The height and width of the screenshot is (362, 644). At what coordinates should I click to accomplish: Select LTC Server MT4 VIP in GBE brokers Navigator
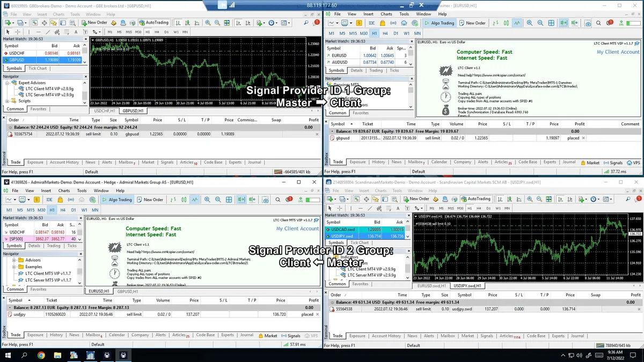click(49, 95)
